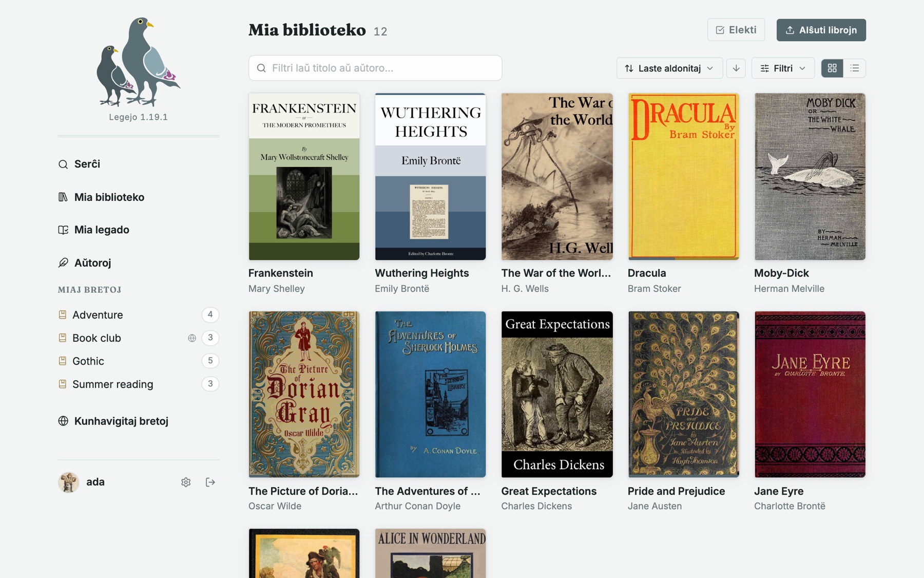
Task: Click author Mary Shelley
Action: (x=277, y=289)
